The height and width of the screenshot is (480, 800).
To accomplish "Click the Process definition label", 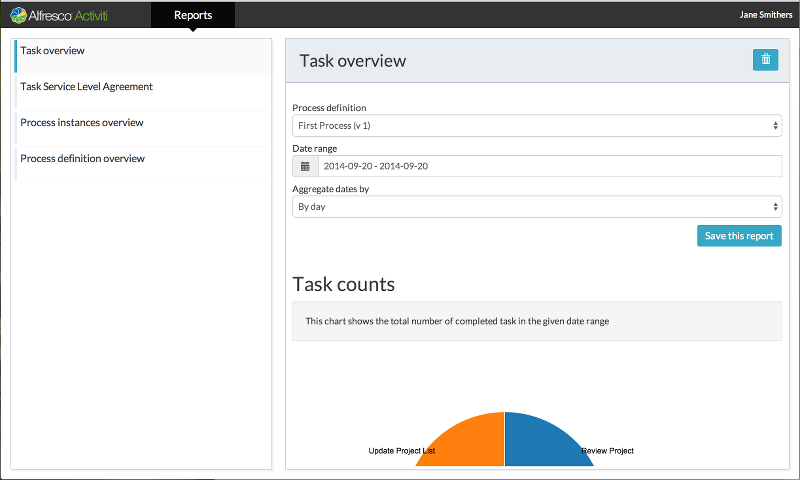I will (329, 108).
